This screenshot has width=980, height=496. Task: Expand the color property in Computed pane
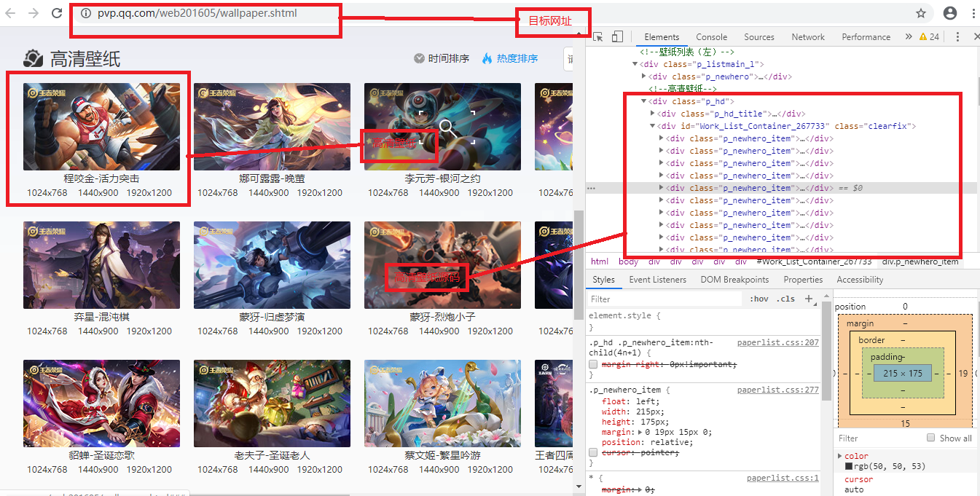pyautogui.click(x=839, y=455)
